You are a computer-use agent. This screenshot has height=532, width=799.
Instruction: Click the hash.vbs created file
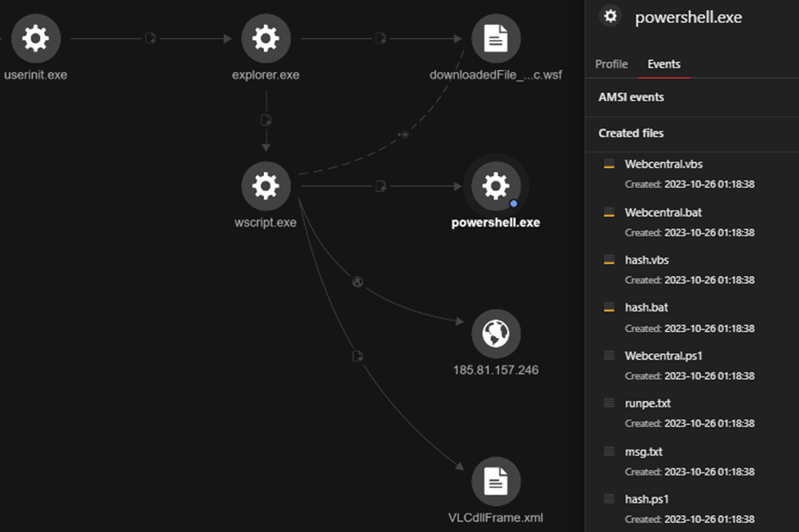click(647, 260)
